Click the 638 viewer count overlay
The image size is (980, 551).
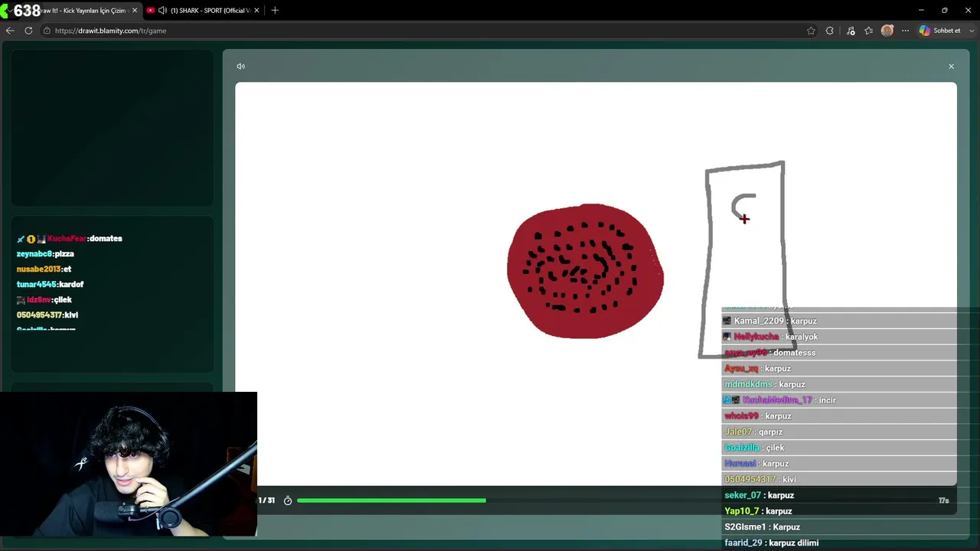point(27,11)
